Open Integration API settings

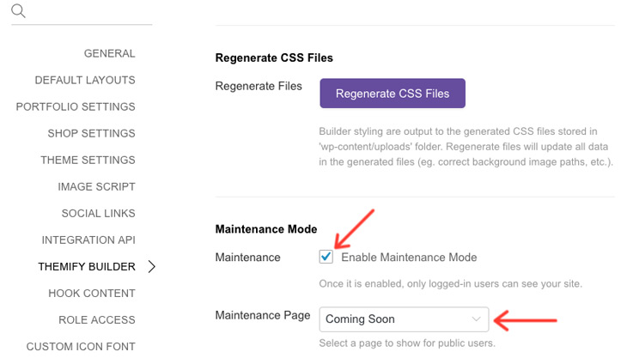(88, 240)
